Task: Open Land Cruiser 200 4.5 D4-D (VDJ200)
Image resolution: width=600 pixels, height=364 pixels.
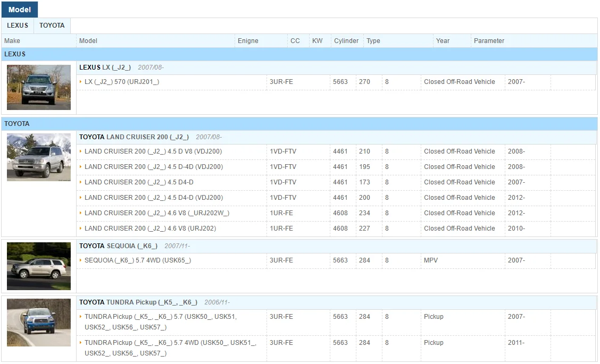Action: (153, 198)
